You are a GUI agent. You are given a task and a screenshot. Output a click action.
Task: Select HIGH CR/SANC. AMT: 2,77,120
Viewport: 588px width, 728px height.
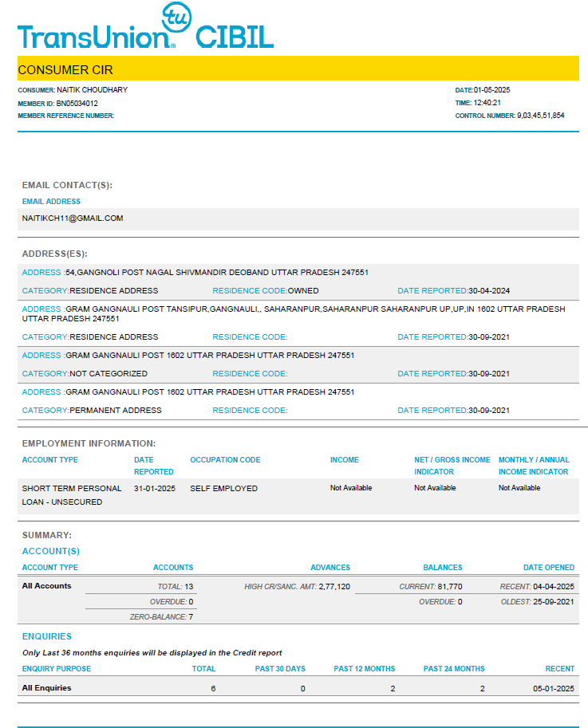coord(298,586)
